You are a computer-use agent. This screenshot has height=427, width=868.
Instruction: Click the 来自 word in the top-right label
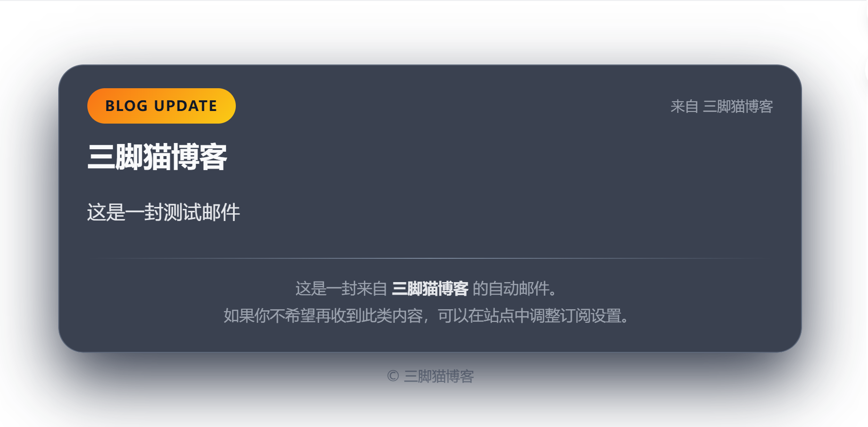pos(684,106)
